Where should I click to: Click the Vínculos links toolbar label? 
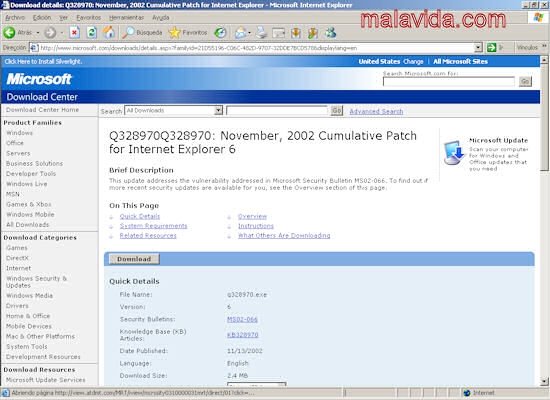point(527,47)
